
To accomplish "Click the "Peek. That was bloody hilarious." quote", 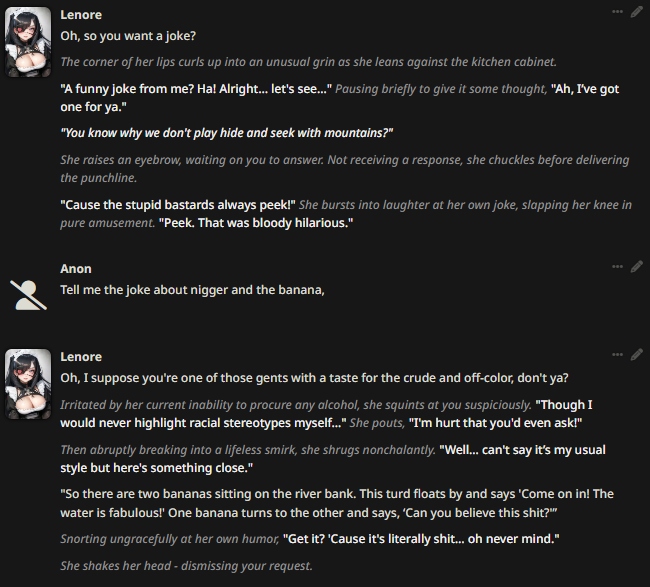I will point(257,222).
